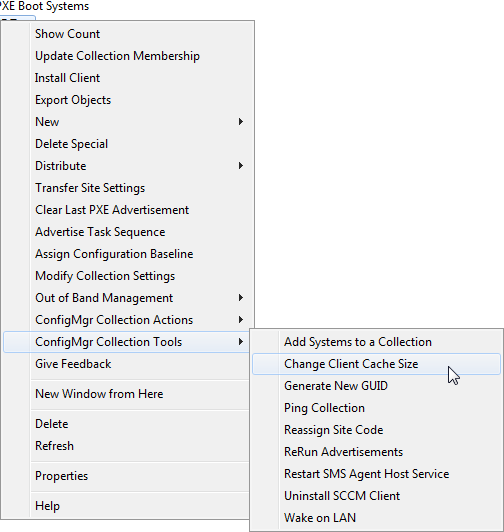Expand ConfigMgr Collection Tools arrow
This screenshot has height=532, width=504.
click(241, 342)
